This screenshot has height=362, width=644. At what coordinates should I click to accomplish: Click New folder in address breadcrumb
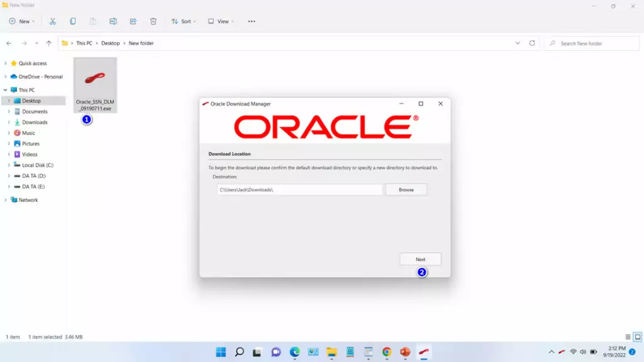pyautogui.click(x=142, y=43)
